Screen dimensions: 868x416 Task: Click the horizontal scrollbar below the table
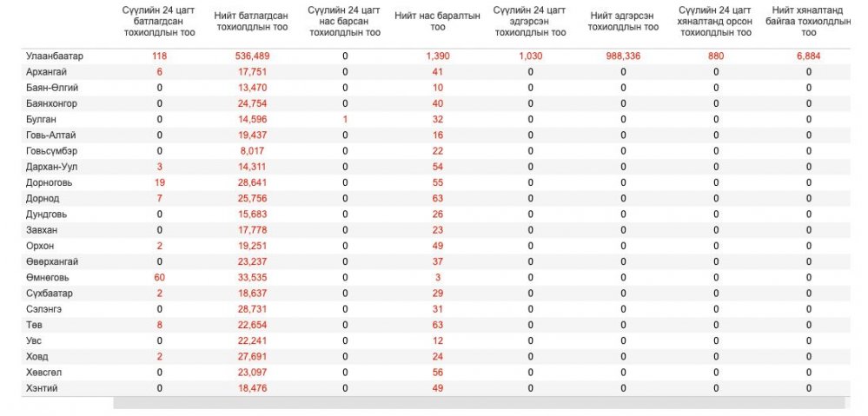[480, 402]
